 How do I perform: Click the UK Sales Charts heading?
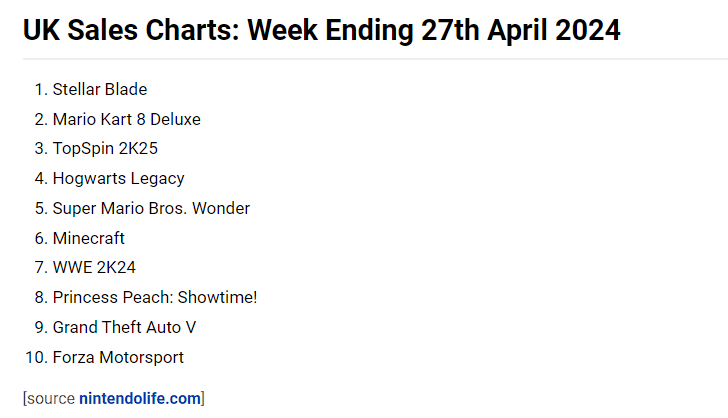pyautogui.click(x=320, y=30)
